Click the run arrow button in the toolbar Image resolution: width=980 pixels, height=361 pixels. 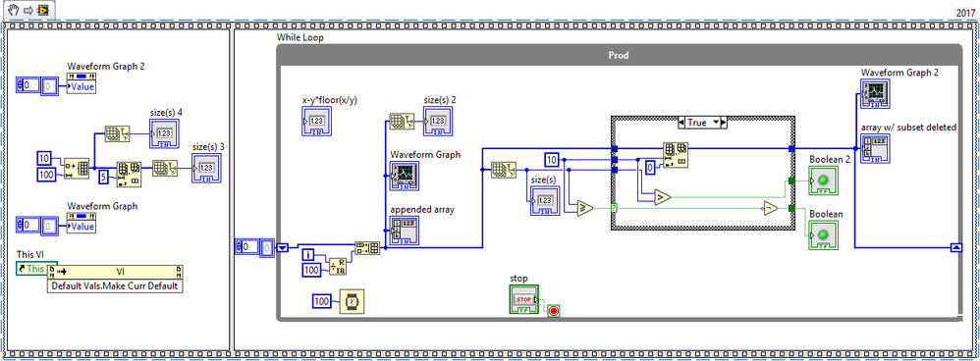click(x=27, y=10)
